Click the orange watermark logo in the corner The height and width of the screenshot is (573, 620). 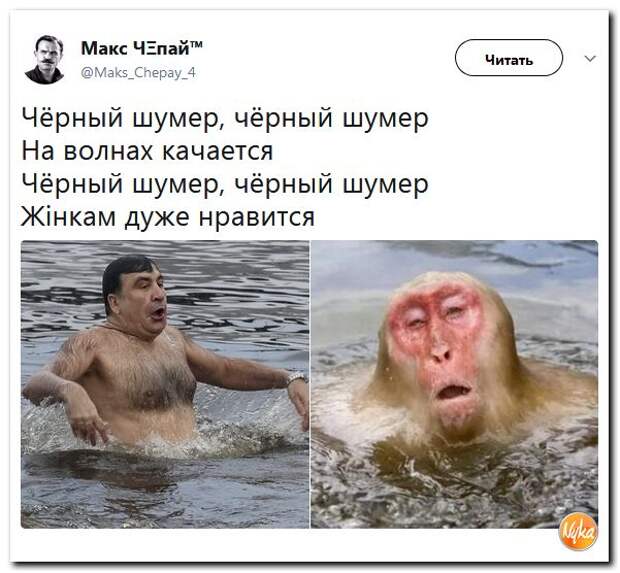(x=577, y=532)
